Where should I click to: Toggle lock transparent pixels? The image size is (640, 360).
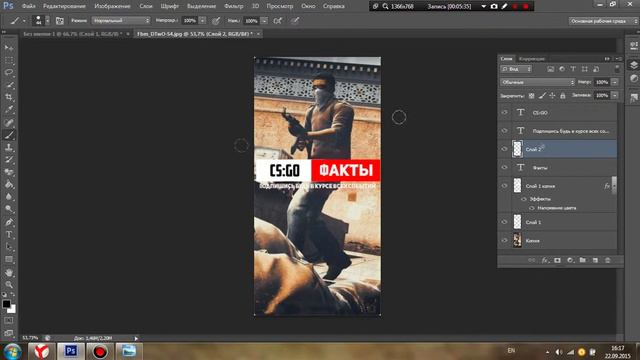531,96
